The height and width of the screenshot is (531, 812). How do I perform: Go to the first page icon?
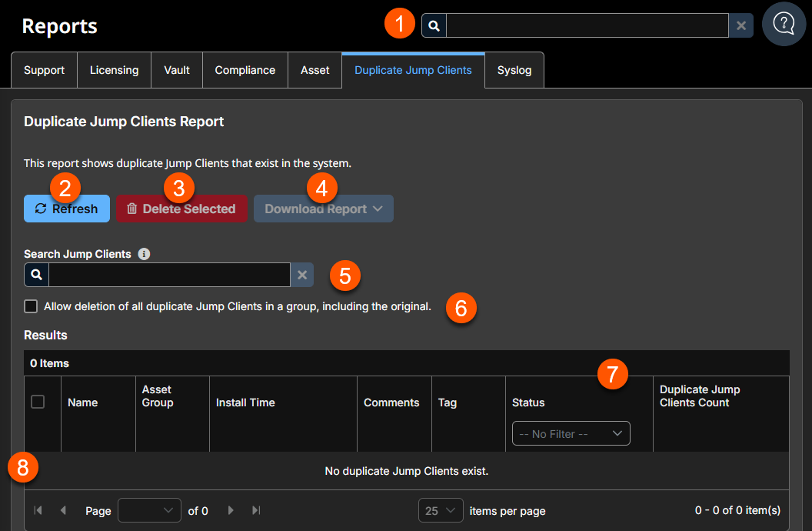pos(38,510)
